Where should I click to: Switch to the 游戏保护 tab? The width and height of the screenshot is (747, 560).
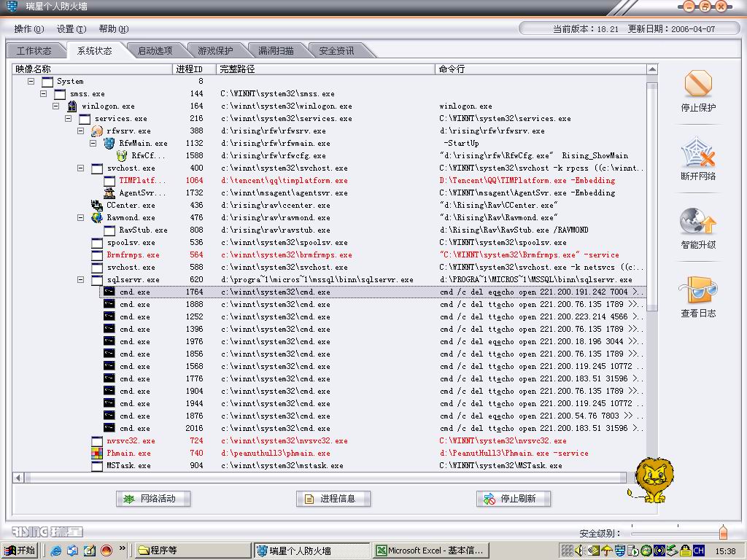point(215,50)
